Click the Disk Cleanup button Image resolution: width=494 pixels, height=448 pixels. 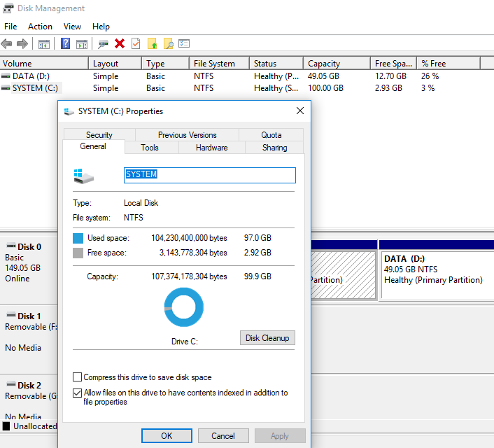[x=267, y=338]
